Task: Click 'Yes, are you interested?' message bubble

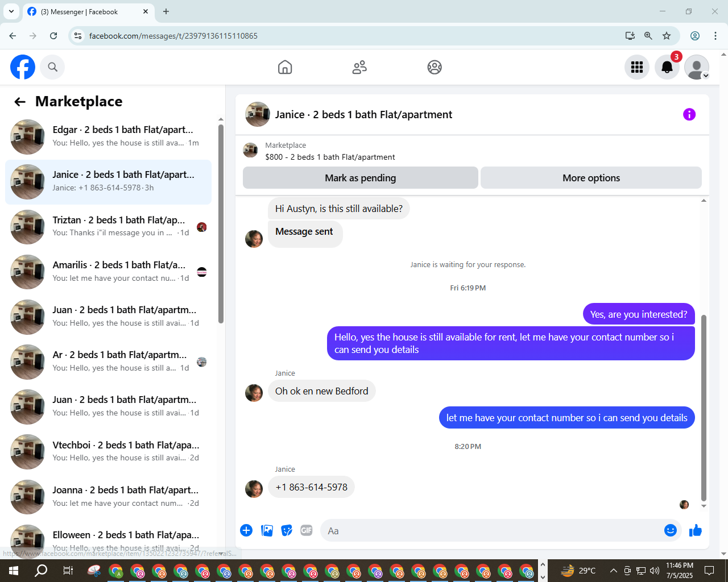Action: (639, 314)
